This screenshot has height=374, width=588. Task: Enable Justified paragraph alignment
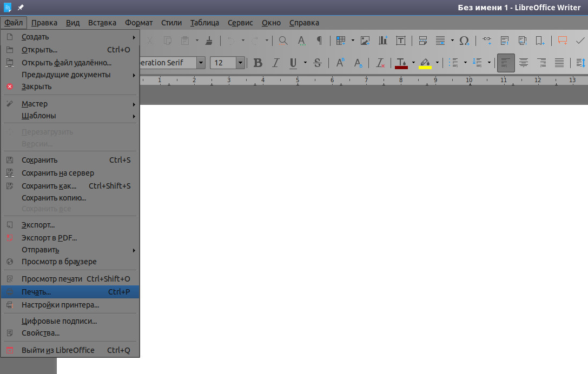(x=559, y=63)
